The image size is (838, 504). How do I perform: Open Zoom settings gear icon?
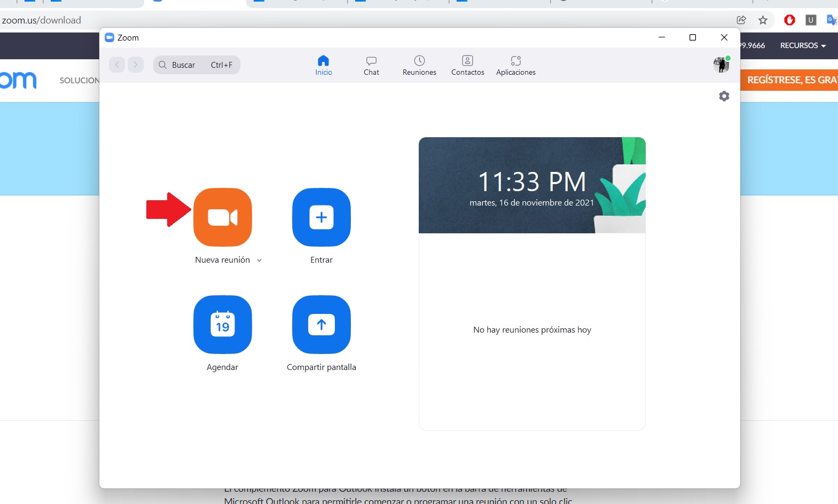click(724, 96)
